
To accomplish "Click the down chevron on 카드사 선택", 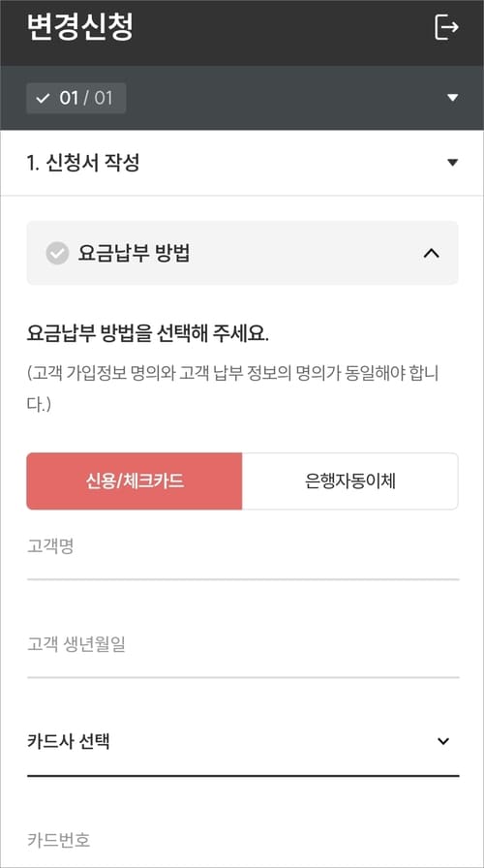I will coord(443,741).
